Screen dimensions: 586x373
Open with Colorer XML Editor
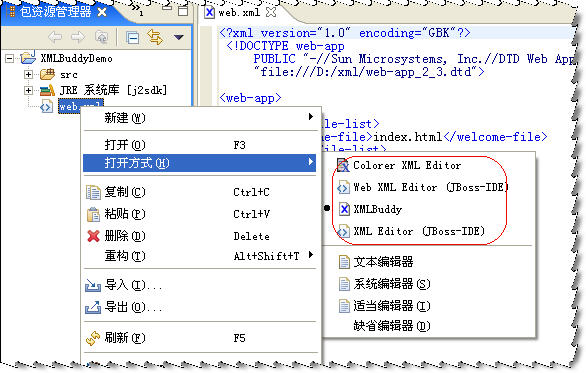pos(429,165)
